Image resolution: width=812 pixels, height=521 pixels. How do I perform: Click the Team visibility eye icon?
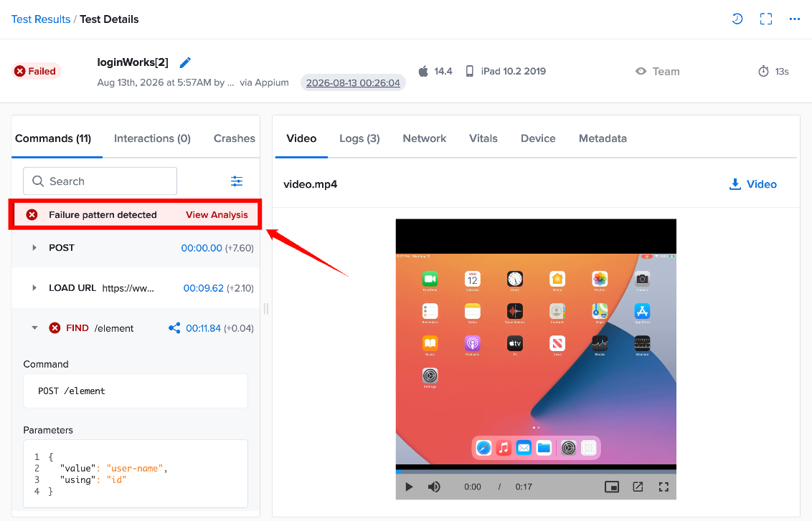coord(641,72)
